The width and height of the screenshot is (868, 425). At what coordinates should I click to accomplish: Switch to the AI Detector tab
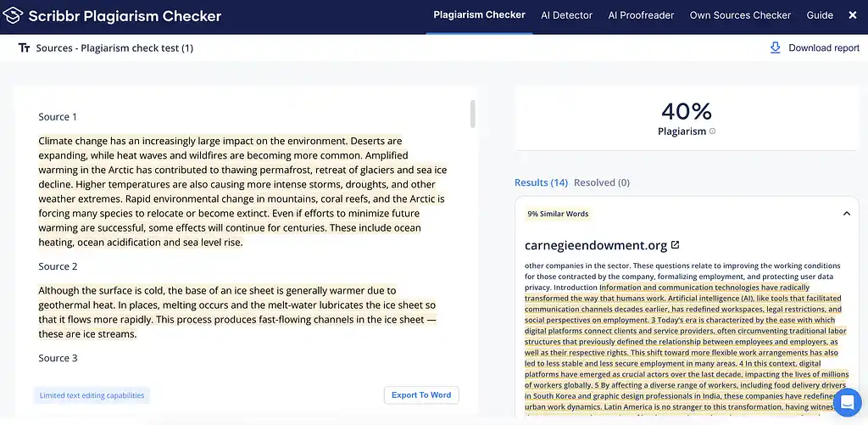(x=566, y=15)
